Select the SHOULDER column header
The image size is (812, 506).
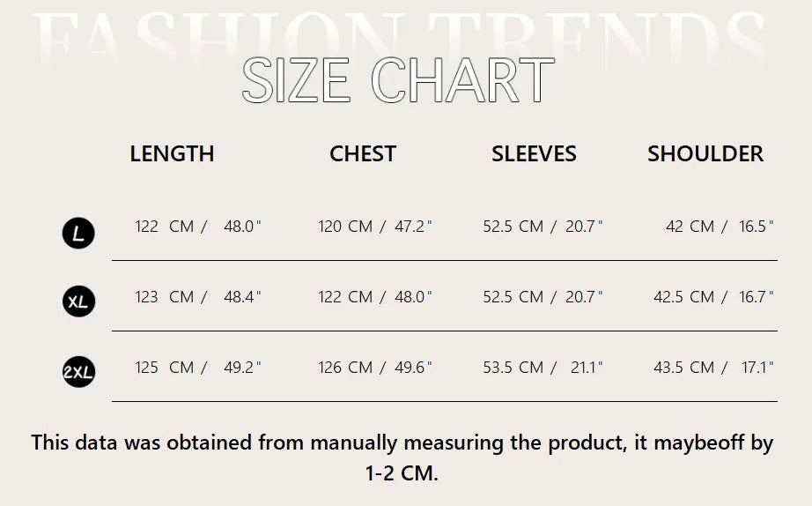tap(705, 154)
